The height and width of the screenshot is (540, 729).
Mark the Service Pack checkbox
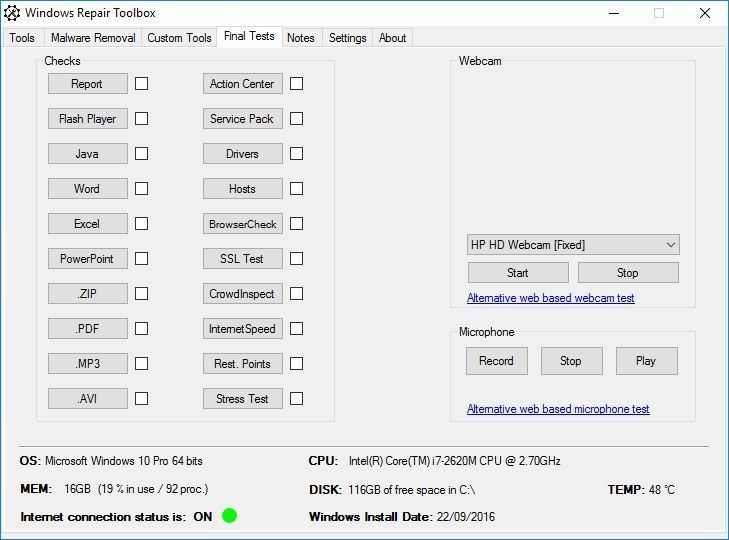pyautogui.click(x=296, y=119)
